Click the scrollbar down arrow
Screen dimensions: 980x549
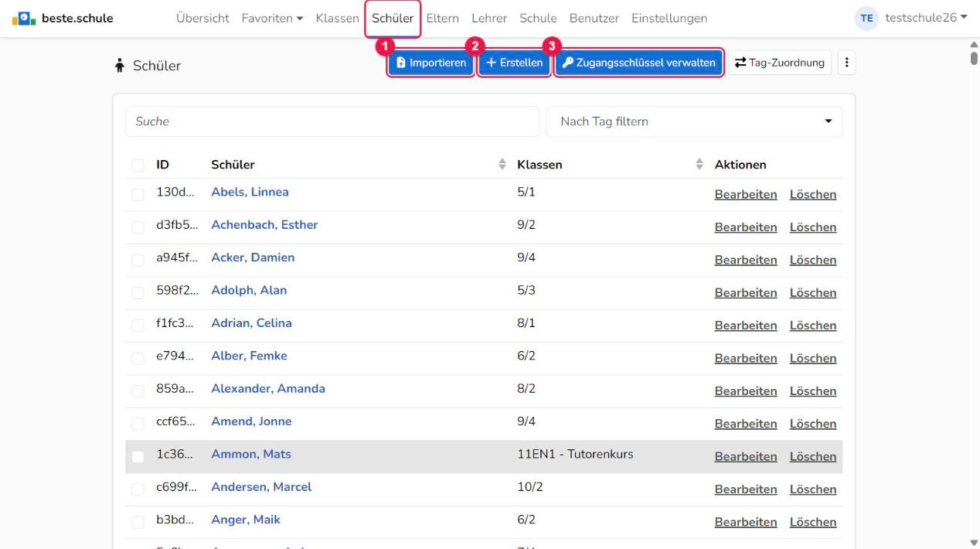(973, 542)
